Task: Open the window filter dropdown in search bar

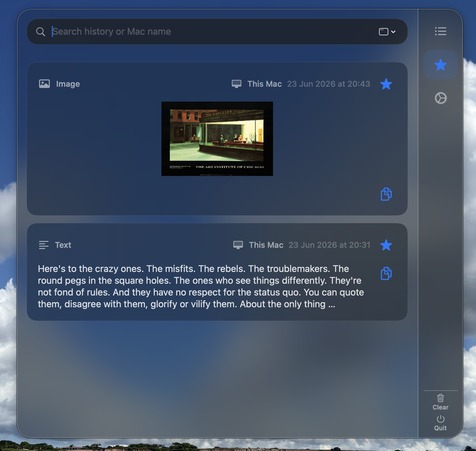Action: pos(387,32)
